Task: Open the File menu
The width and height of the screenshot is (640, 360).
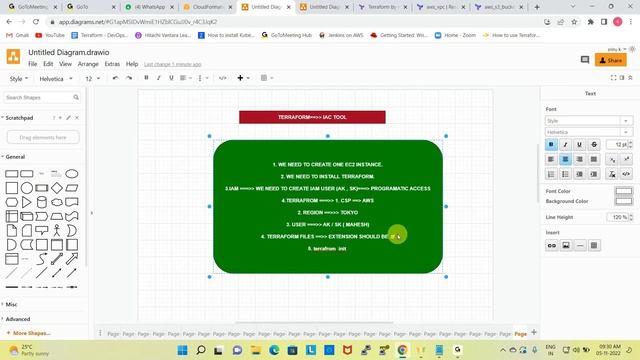Action: [33, 64]
